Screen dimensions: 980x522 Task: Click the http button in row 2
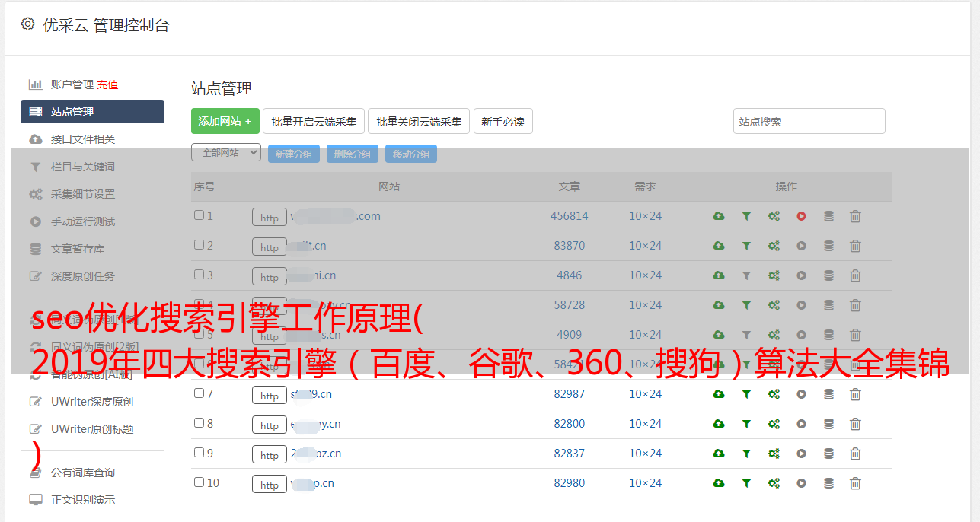tap(270, 247)
